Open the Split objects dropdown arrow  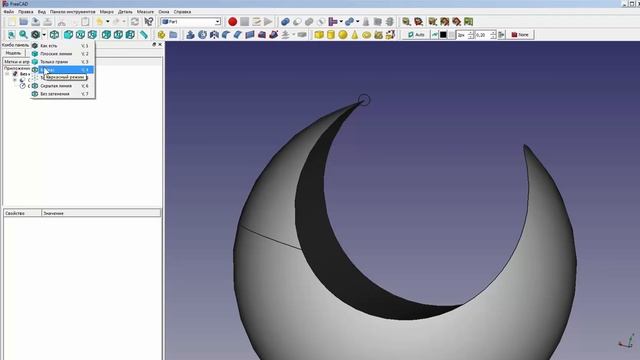point(358,22)
